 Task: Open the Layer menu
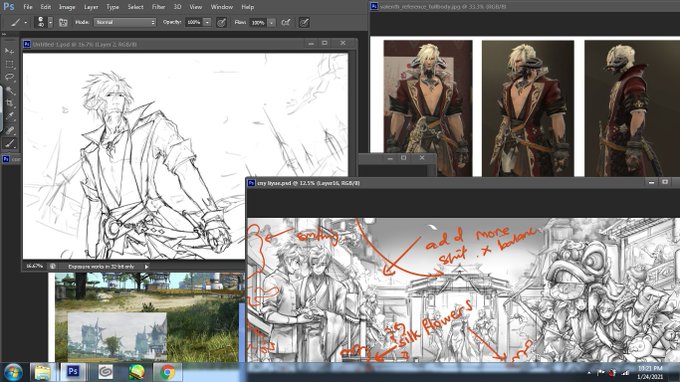pos(91,7)
